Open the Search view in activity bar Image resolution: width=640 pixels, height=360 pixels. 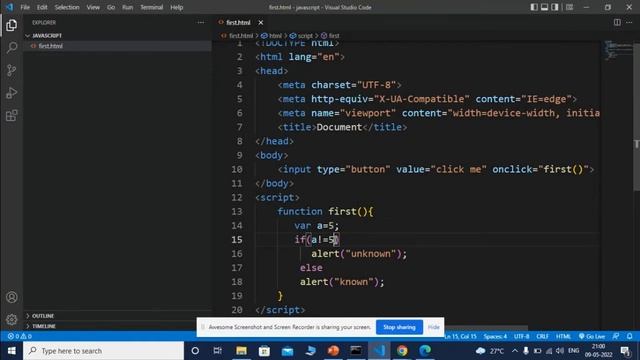tap(11, 48)
